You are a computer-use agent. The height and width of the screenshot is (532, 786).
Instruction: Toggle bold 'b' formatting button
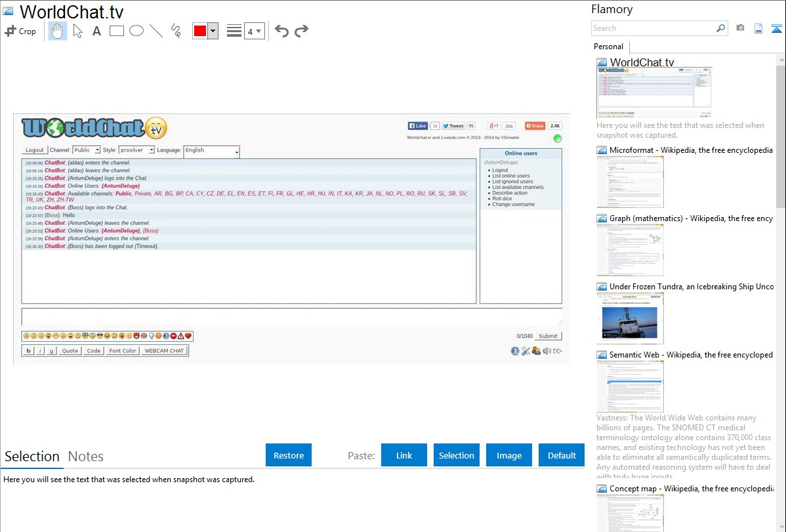28,350
